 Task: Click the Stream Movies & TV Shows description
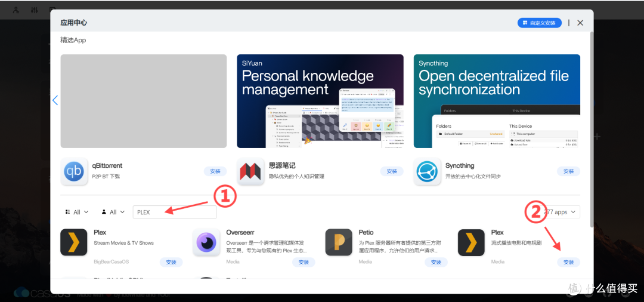123,243
